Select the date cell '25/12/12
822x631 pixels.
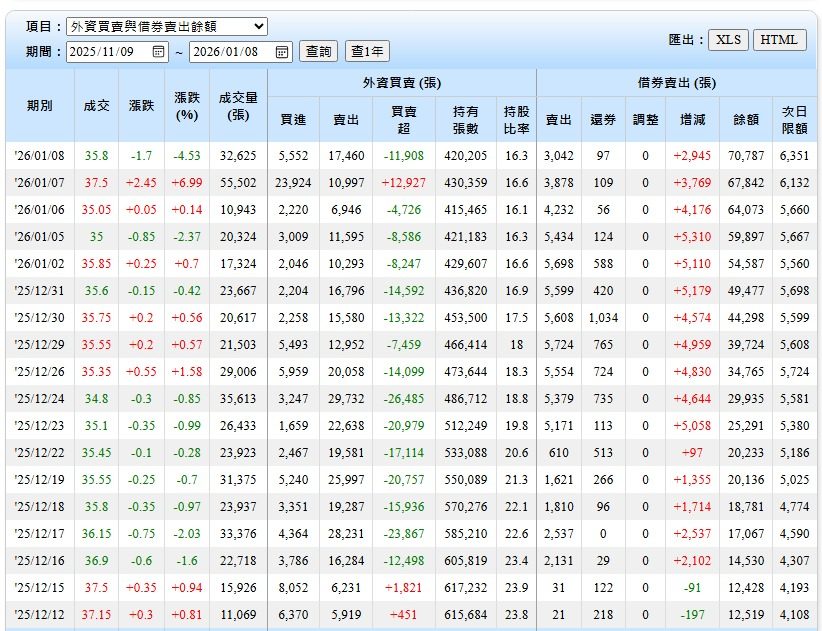[39, 615]
